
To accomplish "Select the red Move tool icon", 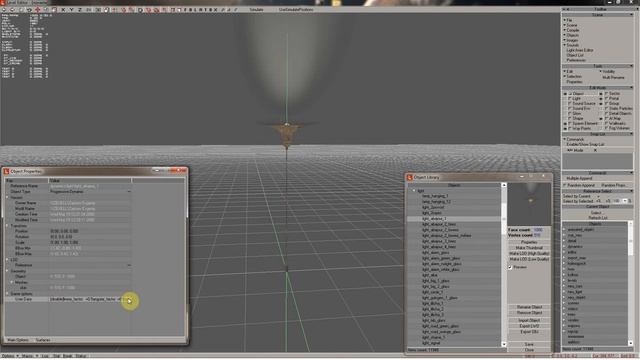I will pyautogui.click(x=38, y=9).
